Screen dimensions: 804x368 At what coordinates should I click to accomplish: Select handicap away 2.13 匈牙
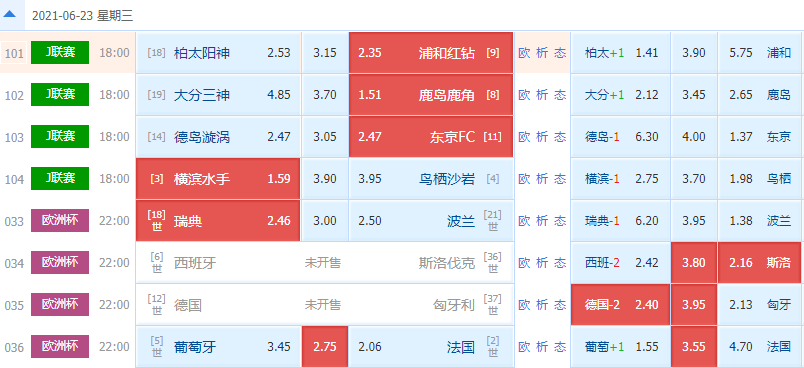[759, 305]
